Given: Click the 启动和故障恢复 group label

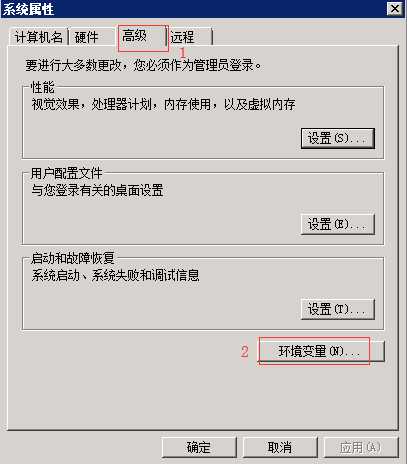Looking at the screenshot, I should click(x=72, y=258).
